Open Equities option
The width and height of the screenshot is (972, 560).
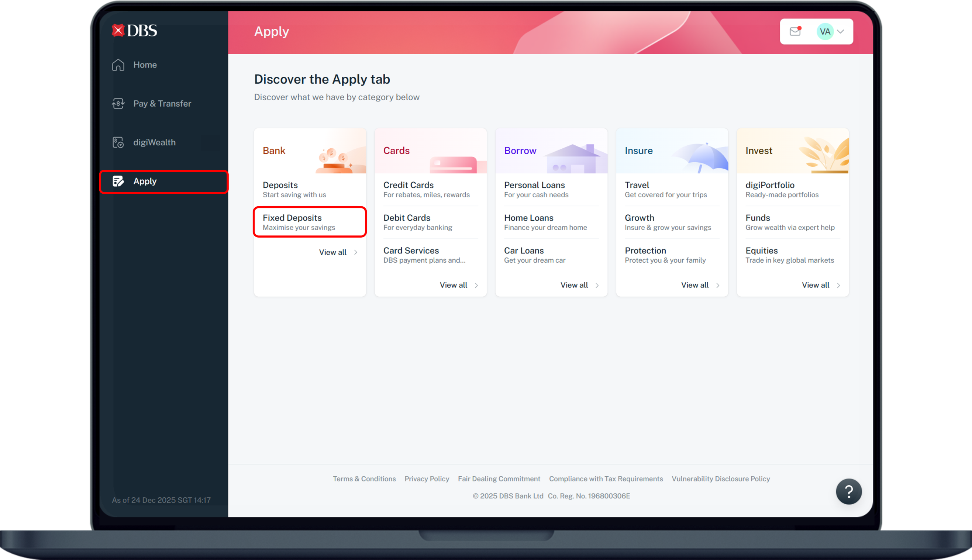[793, 255]
